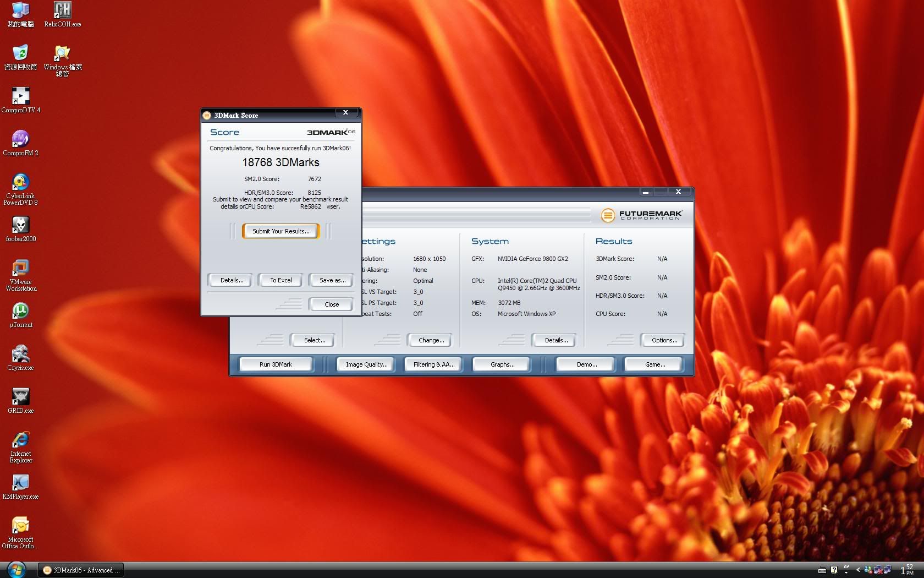
Task: Open the Graphs window
Action: tap(502, 364)
